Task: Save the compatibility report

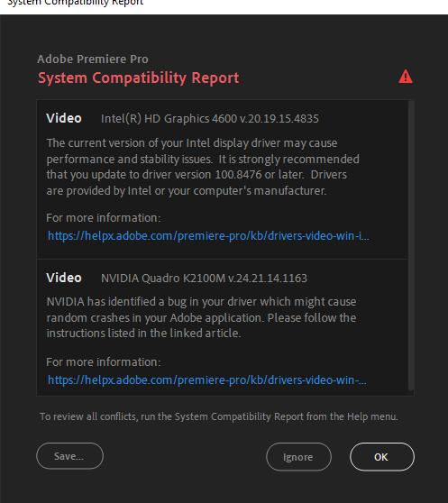Action: click(70, 456)
